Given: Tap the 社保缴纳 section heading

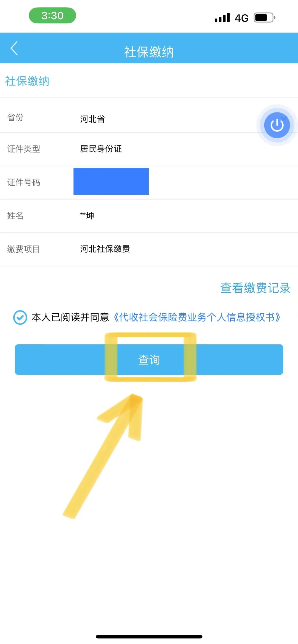Looking at the screenshot, I should [x=27, y=81].
